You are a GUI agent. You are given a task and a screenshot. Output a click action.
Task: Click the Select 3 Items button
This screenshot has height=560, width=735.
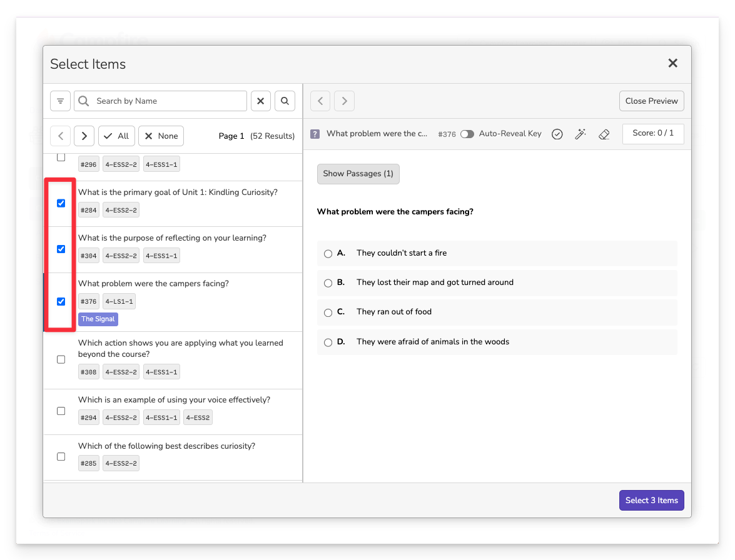coord(651,501)
